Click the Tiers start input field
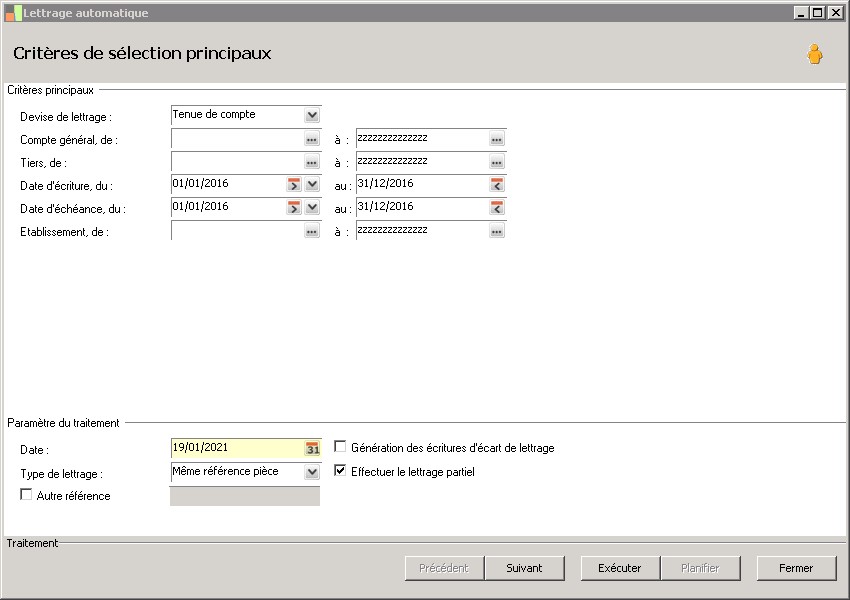850x600 pixels. click(237, 162)
